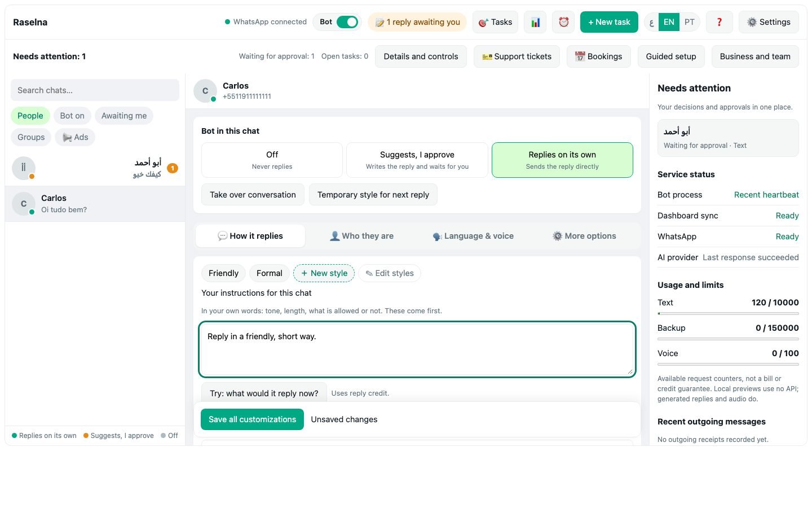Click Take over conversation
Viewport: 812px width, 508px height.
(x=253, y=195)
